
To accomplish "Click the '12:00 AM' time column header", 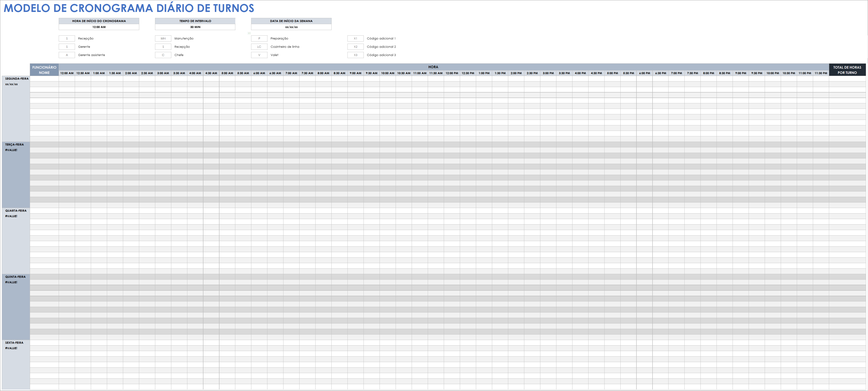I will click(x=67, y=73).
